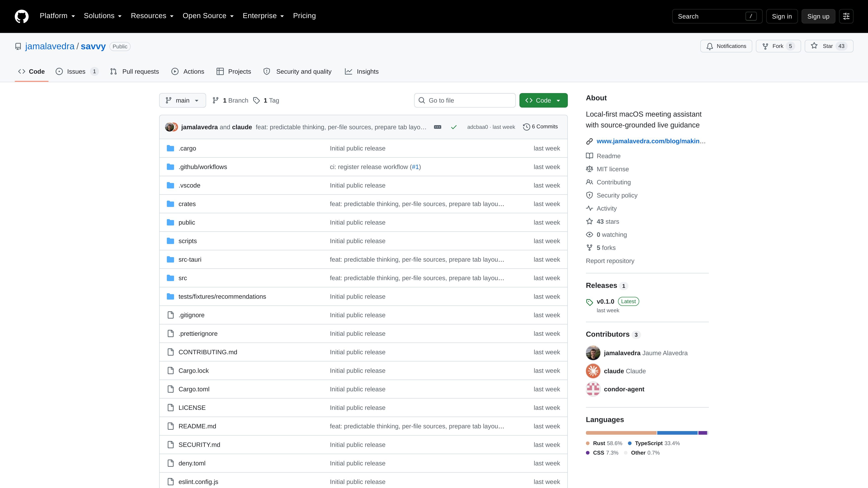Image resolution: width=868 pixels, height=488 pixels.
Task: Open the crates folder icon
Action: coord(170,204)
